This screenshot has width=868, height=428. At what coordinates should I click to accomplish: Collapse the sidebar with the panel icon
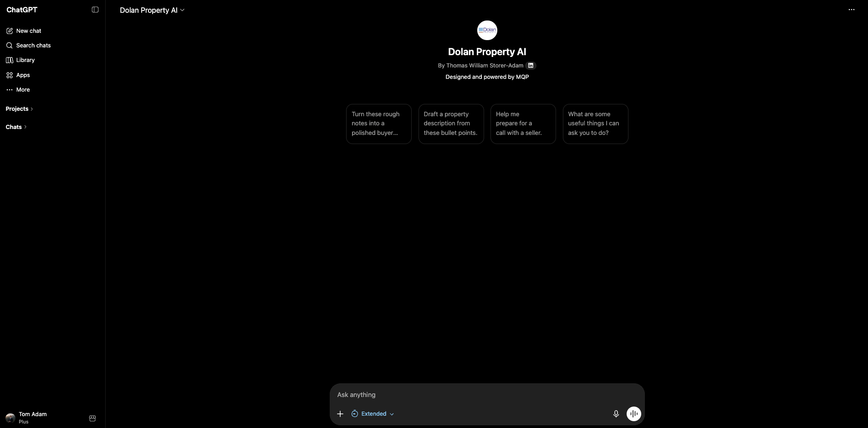click(x=95, y=10)
